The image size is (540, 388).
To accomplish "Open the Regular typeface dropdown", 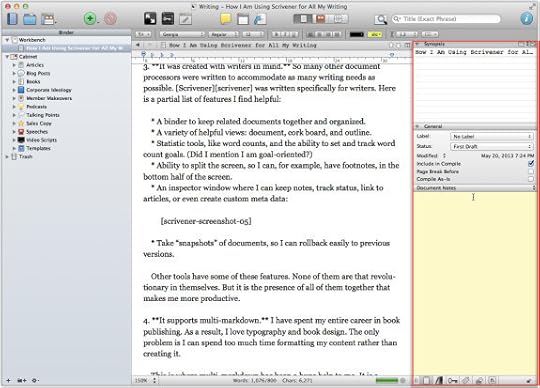I will coord(223,34).
